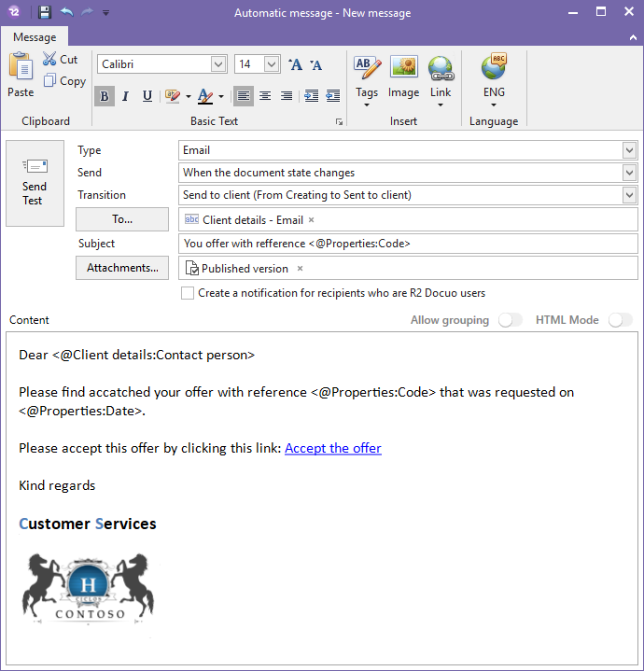Toggle bold formatting
This screenshot has width=644, height=671.
(x=104, y=96)
